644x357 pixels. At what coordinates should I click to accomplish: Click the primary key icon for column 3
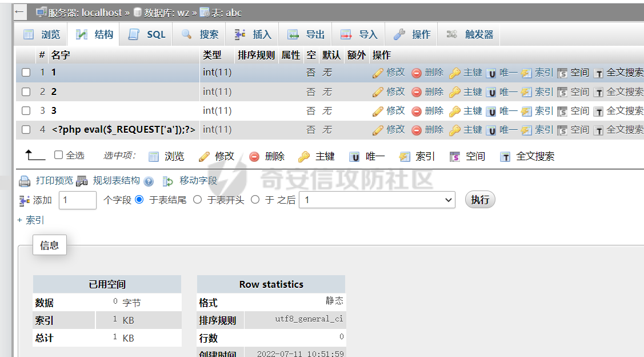pos(455,111)
